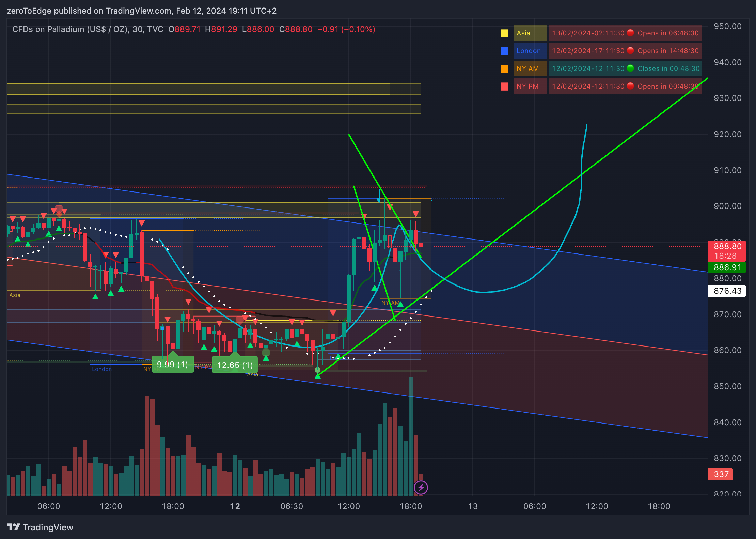The image size is (756, 539).
Task: Click the 900.00 price axis label
Action: tap(727, 206)
